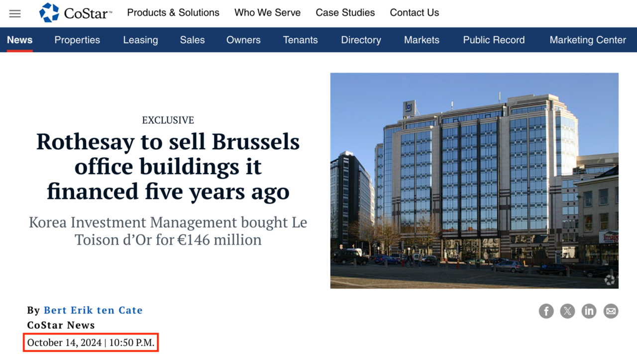Open Who We Serve menu
This screenshot has height=364, width=637.
267,13
